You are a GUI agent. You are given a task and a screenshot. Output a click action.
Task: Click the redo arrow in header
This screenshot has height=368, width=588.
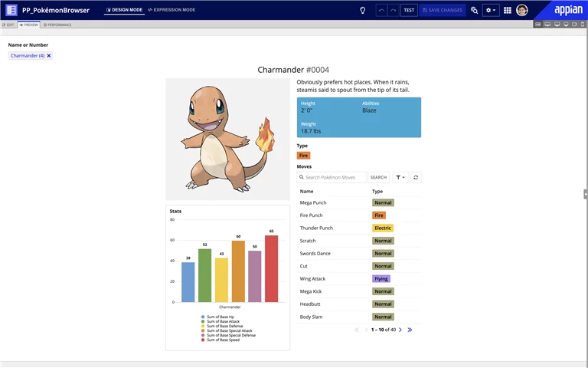(393, 11)
